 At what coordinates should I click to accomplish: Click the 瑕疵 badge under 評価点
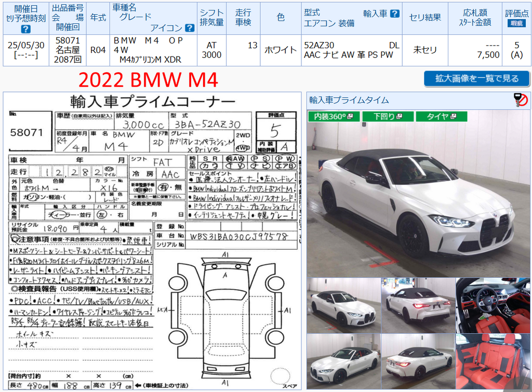tap(516, 23)
